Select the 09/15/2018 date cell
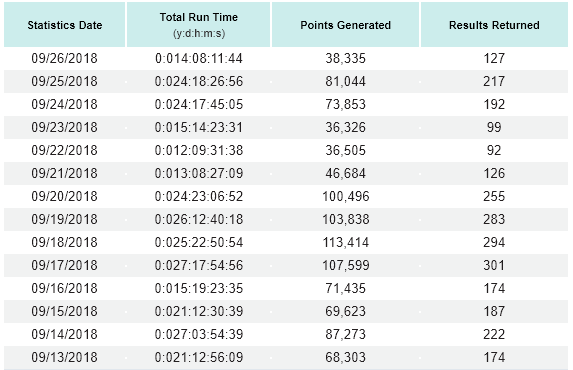 tap(64, 312)
